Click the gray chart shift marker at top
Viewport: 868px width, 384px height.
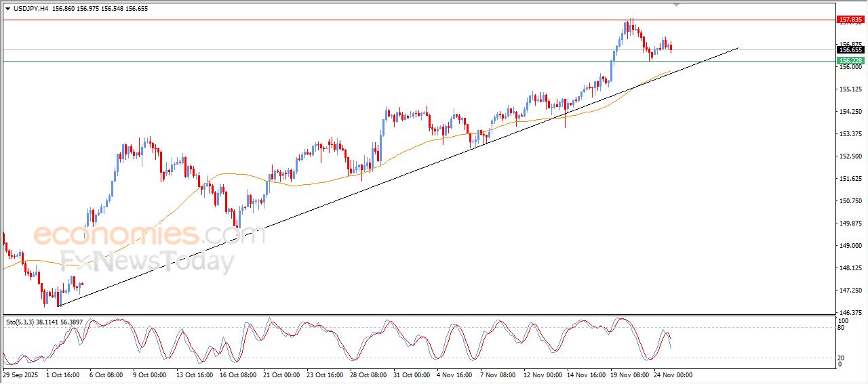675,4
